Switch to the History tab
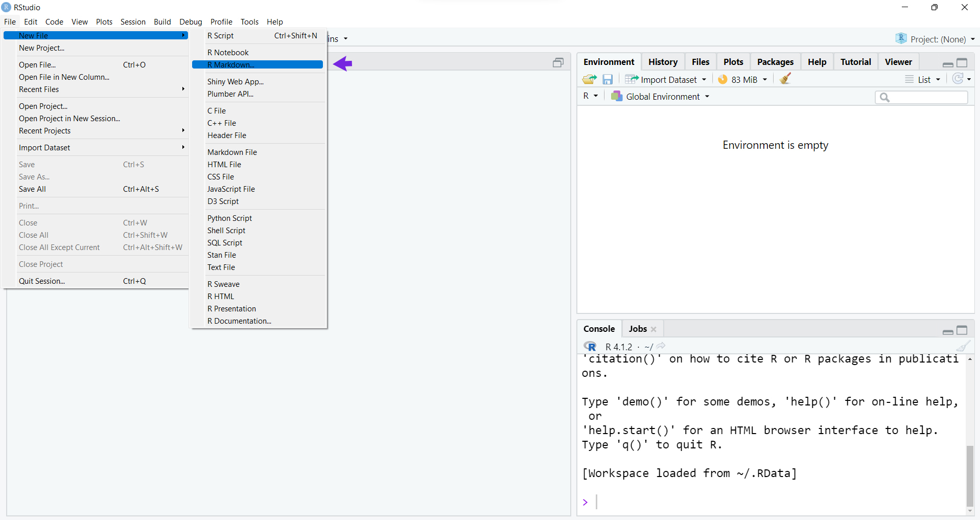980x520 pixels. pyautogui.click(x=663, y=62)
